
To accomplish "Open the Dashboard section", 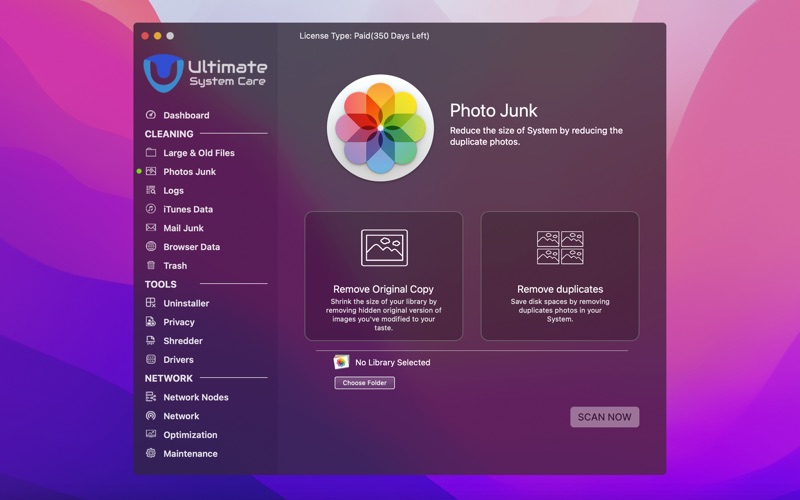I will [x=186, y=115].
